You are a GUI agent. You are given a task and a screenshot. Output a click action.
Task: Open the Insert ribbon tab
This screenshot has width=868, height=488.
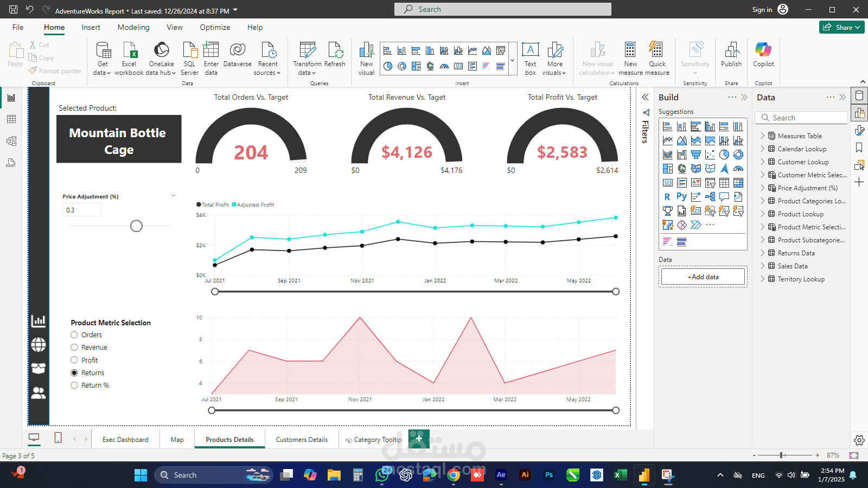tap(91, 27)
